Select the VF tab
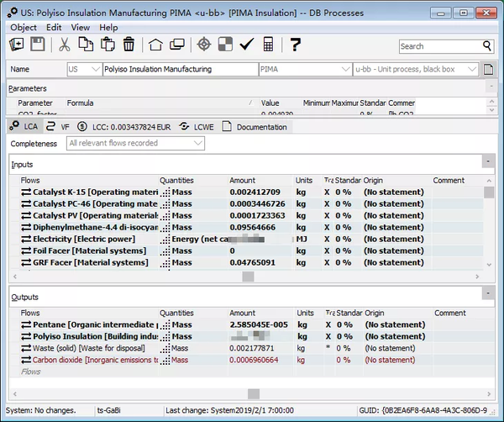Viewport: 504px width, 422px height. [58, 127]
